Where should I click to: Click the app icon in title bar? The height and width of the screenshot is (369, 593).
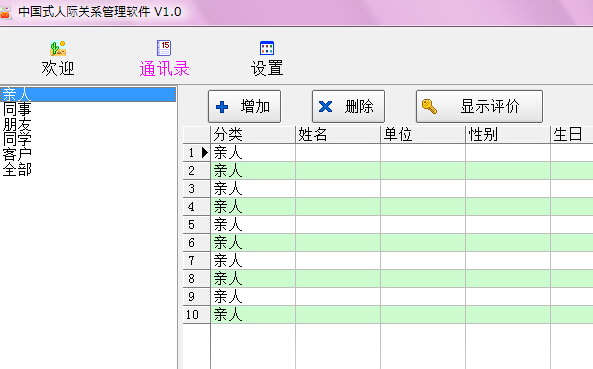coord(5,12)
